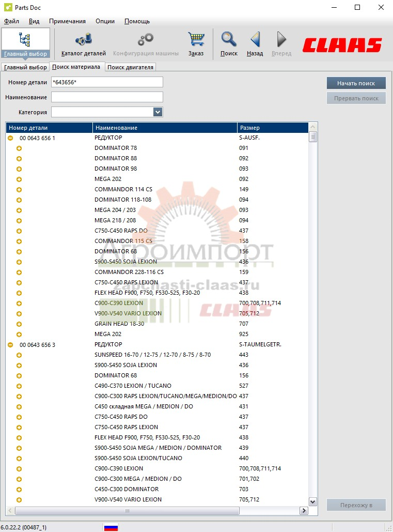Open the Помощь menu
Image resolution: width=393 pixels, height=532 pixels.
click(137, 21)
